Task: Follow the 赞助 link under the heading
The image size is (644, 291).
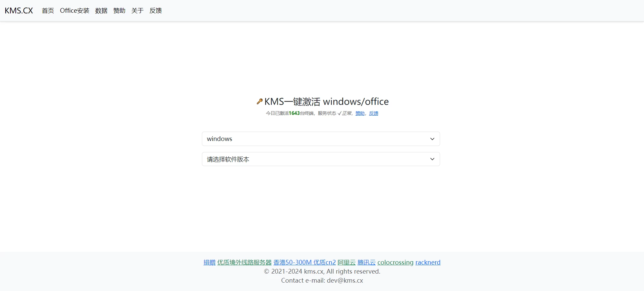Action: point(360,113)
